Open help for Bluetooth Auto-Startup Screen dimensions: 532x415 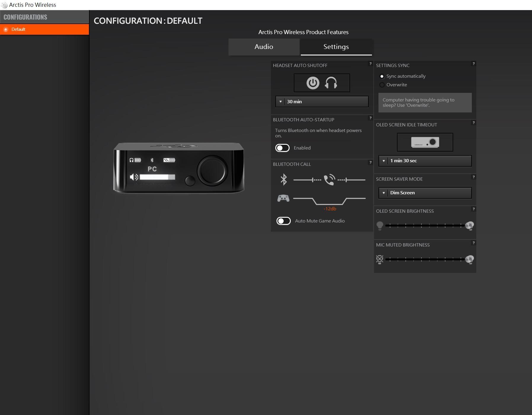click(x=370, y=118)
